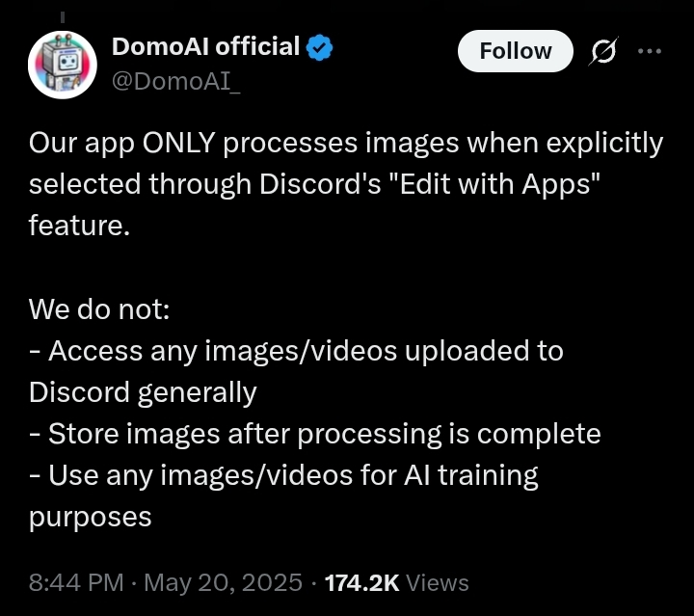The height and width of the screenshot is (616, 694).
Task: Click the final word "purposes" in post
Action: tap(91, 518)
